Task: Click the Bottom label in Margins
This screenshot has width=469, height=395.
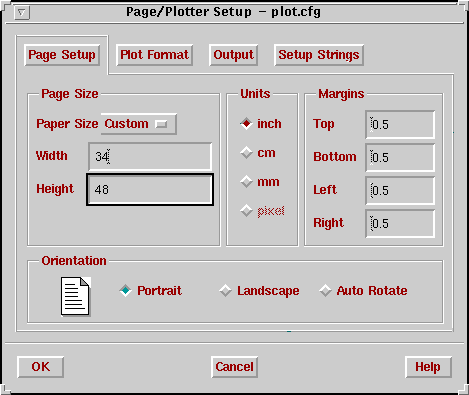Action: pyautogui.click(x=335, y=157)
